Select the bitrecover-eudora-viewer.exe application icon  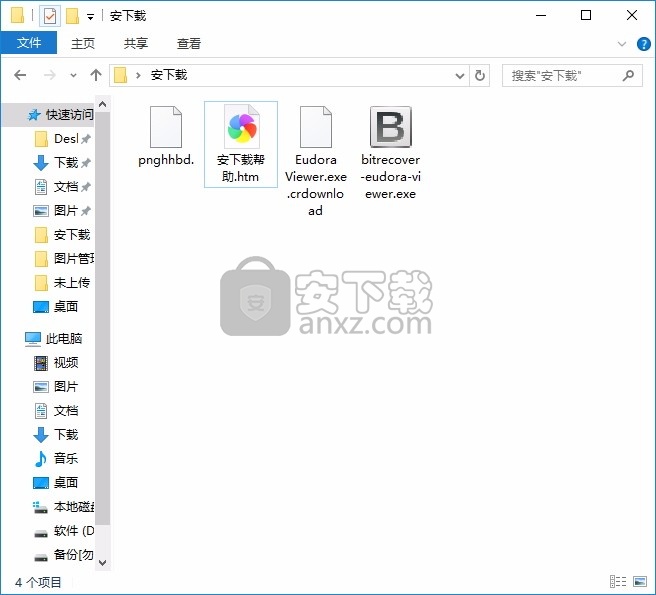click(x=390, y=127)
